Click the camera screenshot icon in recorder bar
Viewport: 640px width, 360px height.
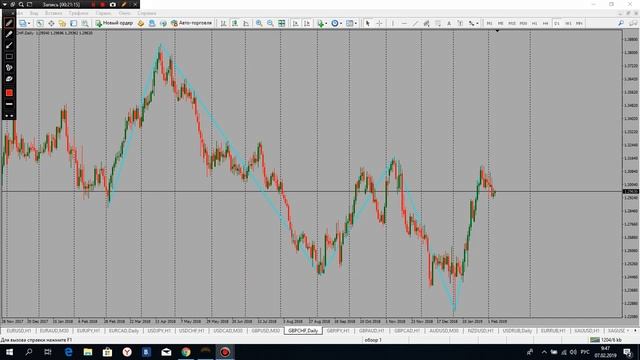tap(112, 4)
